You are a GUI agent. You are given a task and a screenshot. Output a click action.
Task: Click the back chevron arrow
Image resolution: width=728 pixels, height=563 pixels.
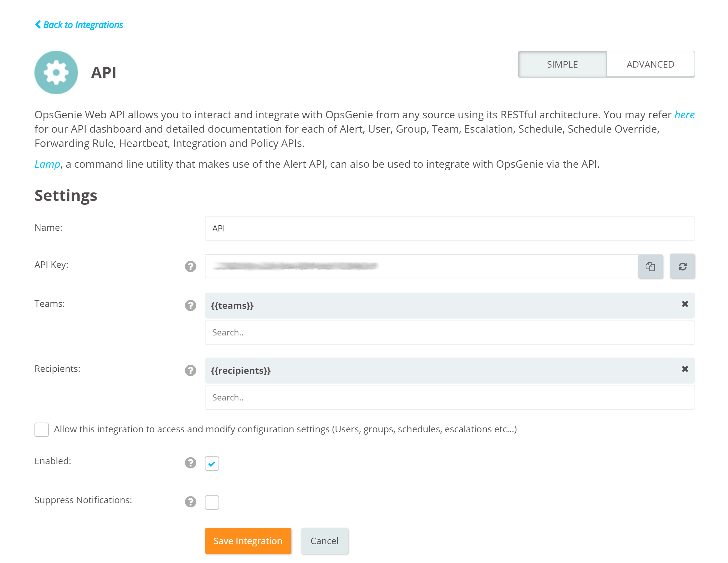[38, 24]
